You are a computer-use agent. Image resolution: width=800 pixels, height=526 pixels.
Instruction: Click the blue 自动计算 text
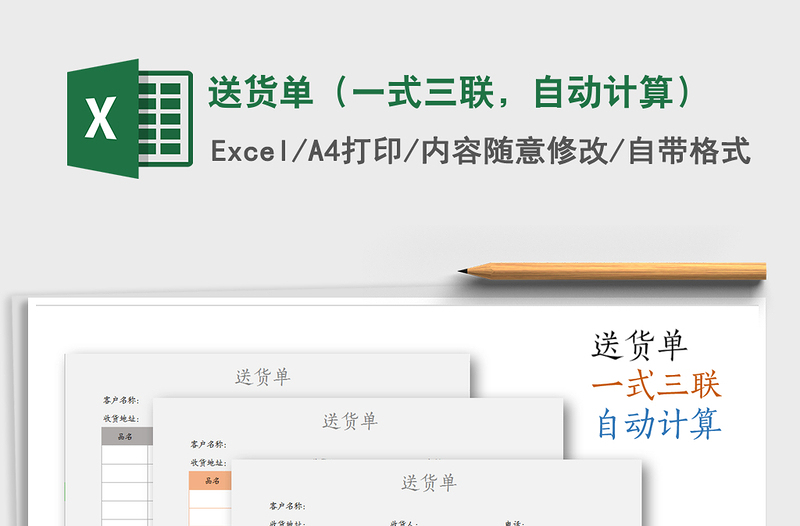pos(659,423)
